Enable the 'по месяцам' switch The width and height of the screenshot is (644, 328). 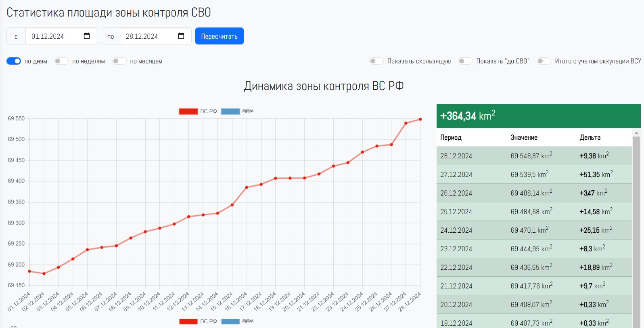119,61
